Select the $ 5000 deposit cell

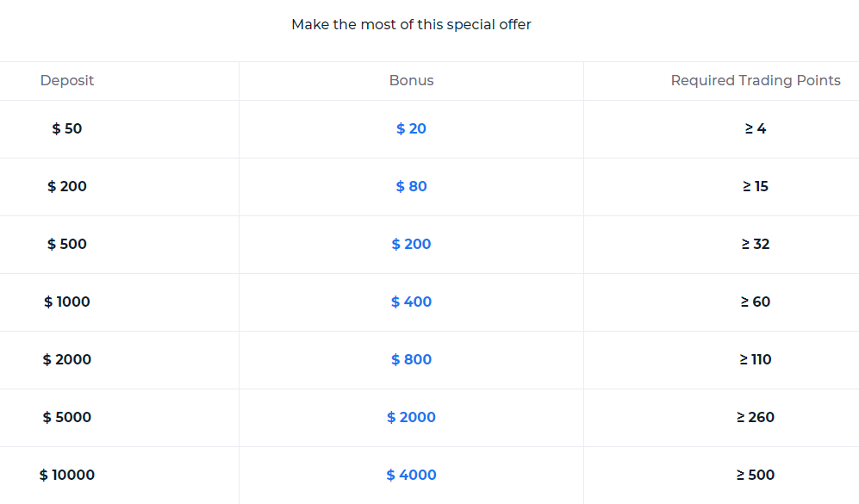click(x=67, y=417)
